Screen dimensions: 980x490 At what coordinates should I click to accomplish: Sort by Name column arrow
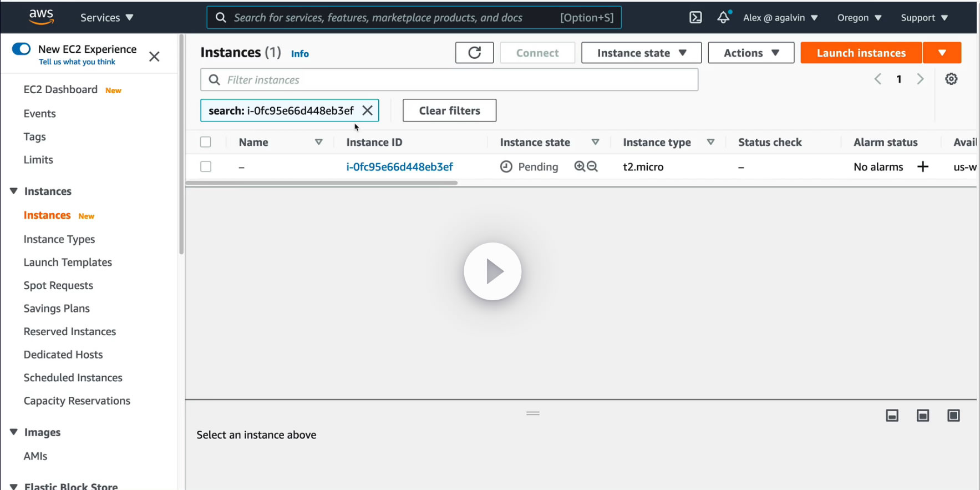coord(319,142)
